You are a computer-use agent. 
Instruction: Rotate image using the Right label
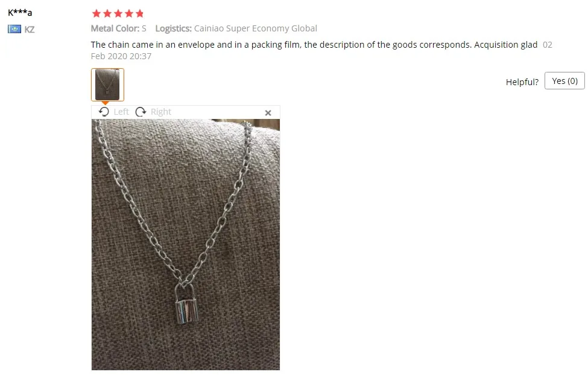click(161, 112)
